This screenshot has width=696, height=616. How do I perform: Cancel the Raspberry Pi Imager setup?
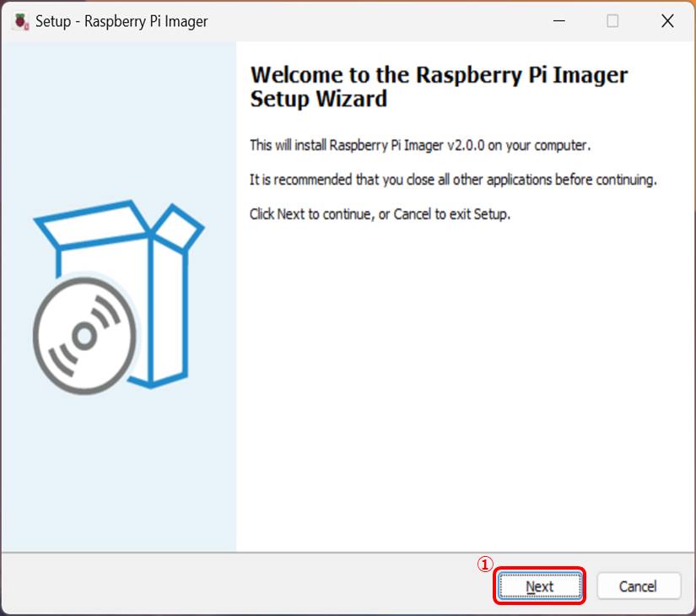(x=638, y=586)
